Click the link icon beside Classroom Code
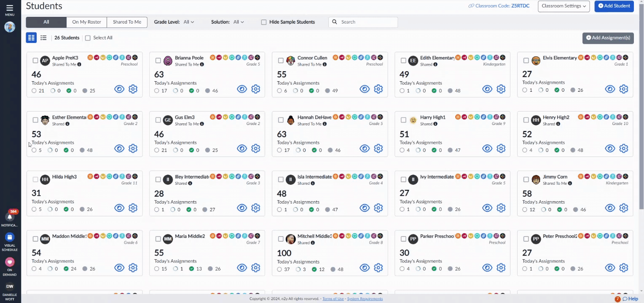The width and height of the screenshot is (644, 303). (471, 6)
